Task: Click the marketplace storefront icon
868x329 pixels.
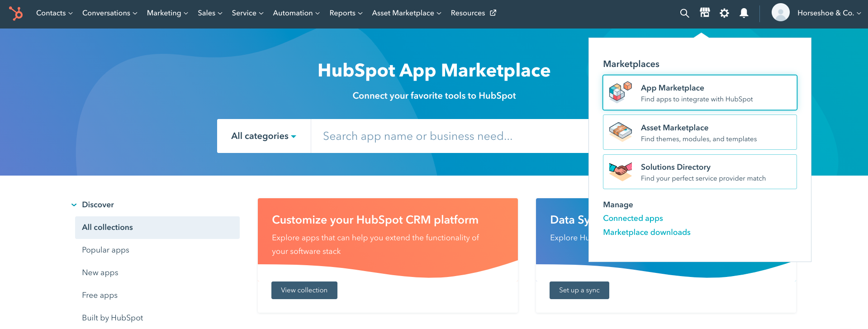Action: tap(705, 13)
